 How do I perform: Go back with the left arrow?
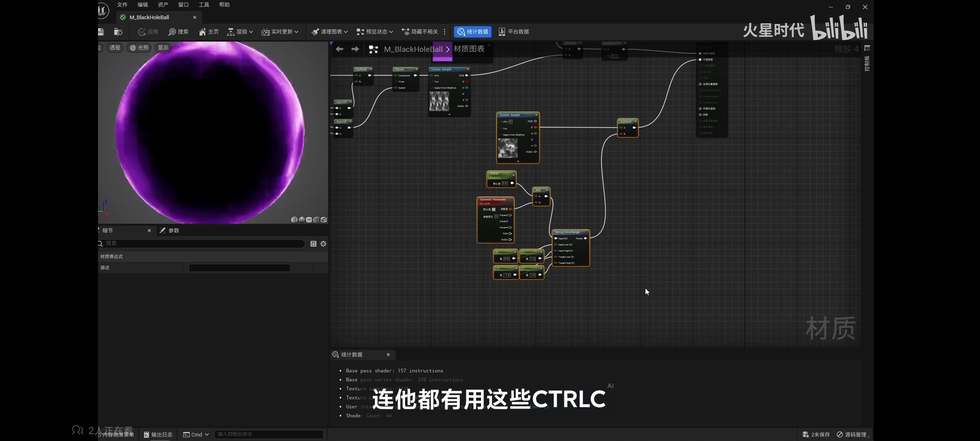[x=339, y=49]
